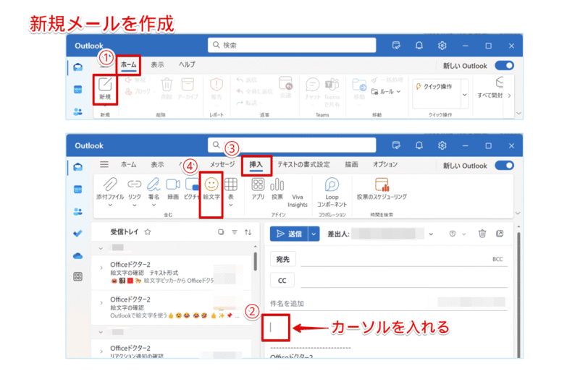Click message list vertical scrollbar
588x374 pixels.
[x=255, y=261]
